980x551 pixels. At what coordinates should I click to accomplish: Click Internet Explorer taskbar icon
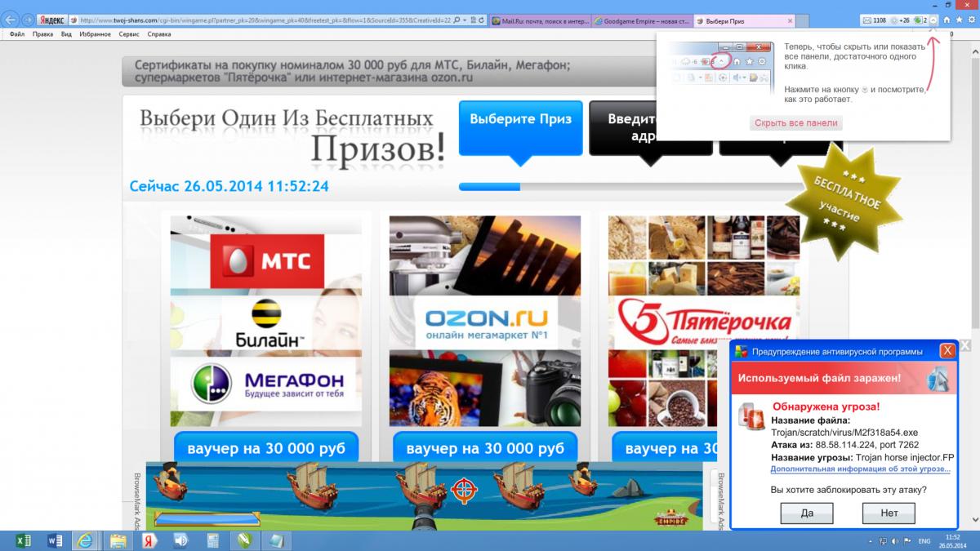(84, 540)
